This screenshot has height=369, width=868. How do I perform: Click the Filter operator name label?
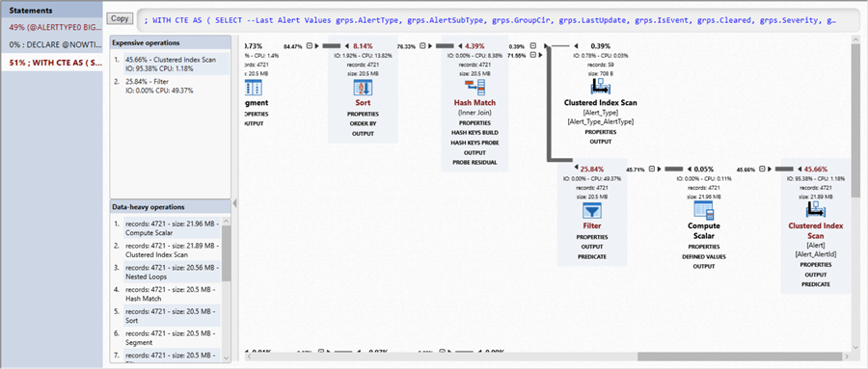[592, 225]
